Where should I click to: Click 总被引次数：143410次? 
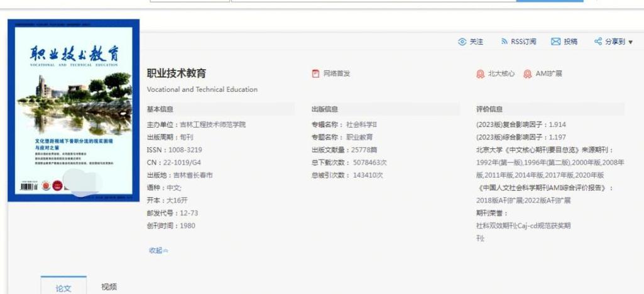click(347, 175)
